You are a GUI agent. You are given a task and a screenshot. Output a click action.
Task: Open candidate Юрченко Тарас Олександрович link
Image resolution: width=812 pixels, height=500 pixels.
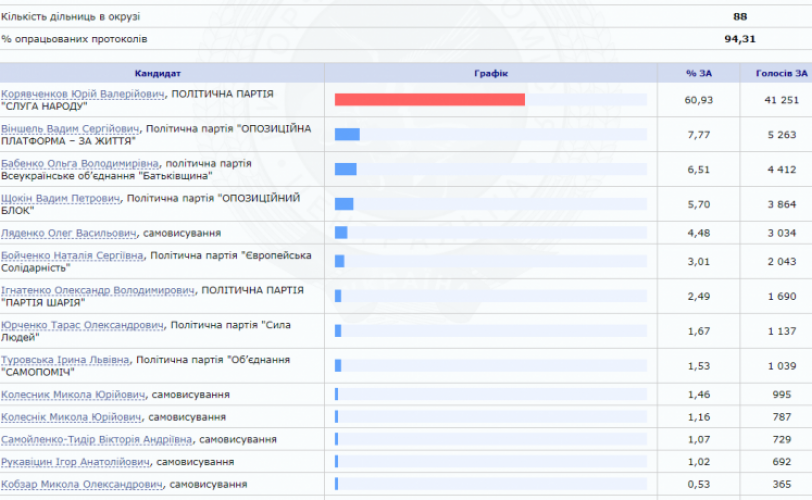82,325
